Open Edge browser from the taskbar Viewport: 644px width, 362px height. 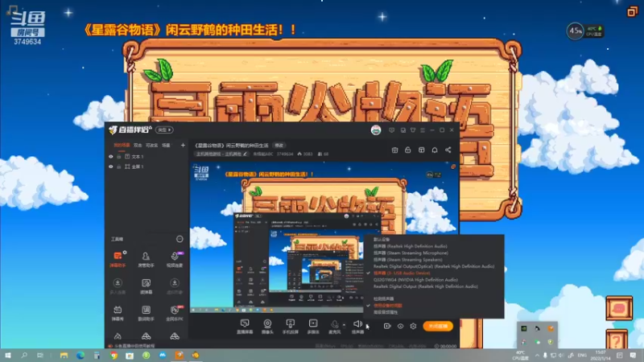80,356
